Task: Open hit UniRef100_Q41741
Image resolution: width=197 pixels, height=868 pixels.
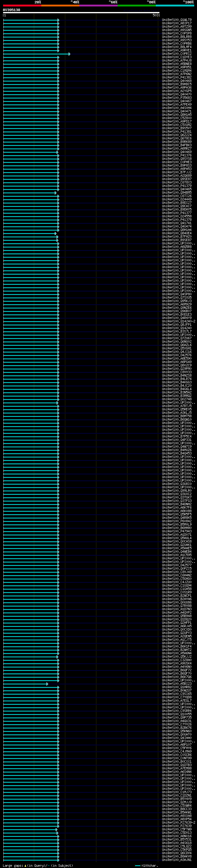Action: coord(177,223)
